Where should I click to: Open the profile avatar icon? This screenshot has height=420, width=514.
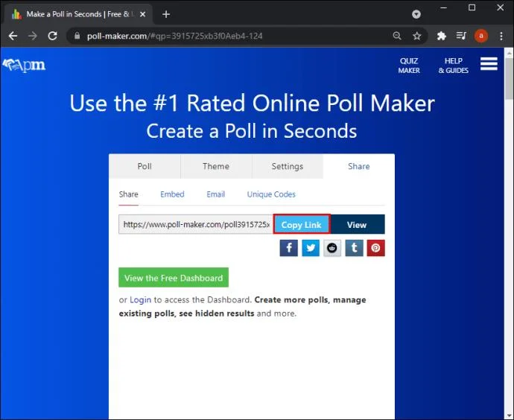click(x=481, y=36)
